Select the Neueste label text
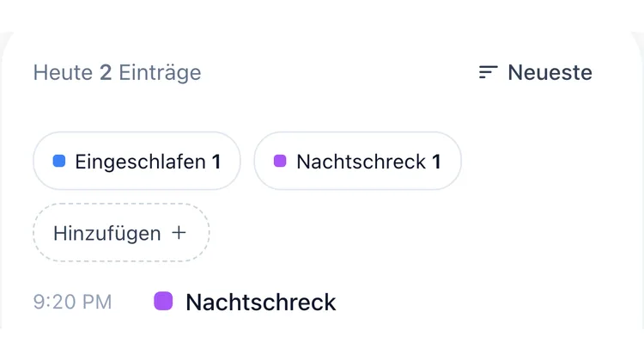 click(550, 72)
